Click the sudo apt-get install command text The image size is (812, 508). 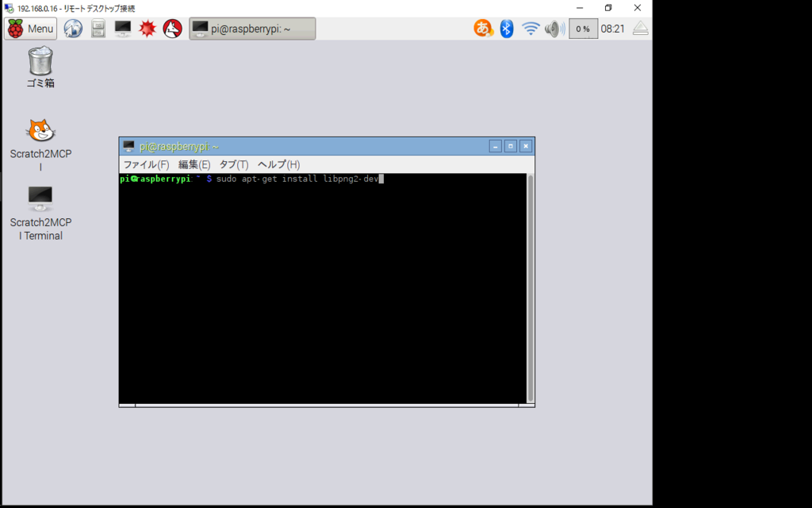coord(297,179)
